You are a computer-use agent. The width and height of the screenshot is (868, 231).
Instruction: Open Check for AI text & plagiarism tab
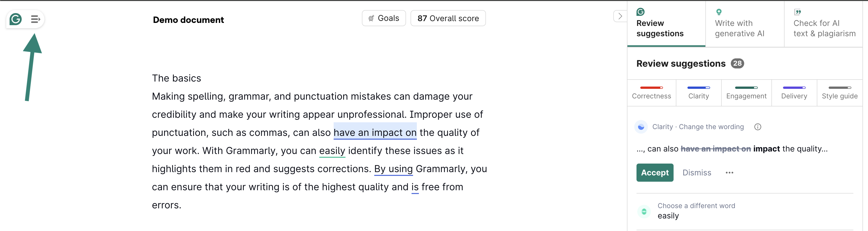(x=824, y=24)
